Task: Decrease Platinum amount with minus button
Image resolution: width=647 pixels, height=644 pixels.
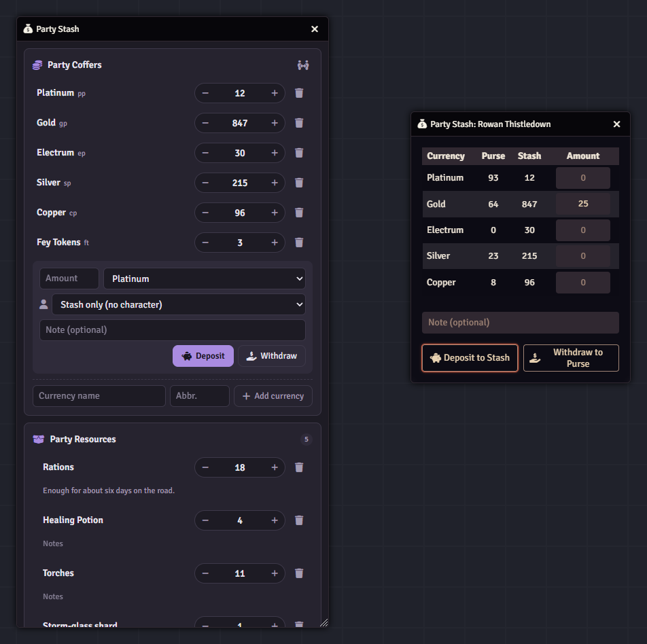Action: tap(205, 93)
